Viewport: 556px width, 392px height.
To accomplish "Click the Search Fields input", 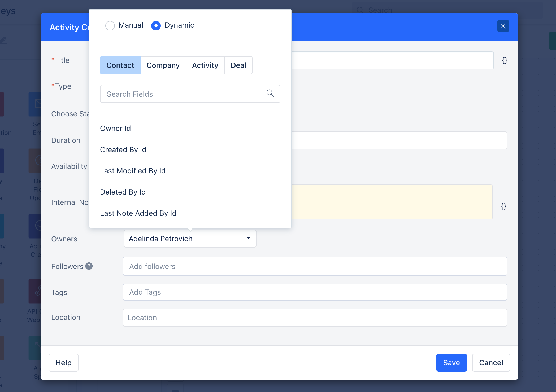I will pos(190,94).
